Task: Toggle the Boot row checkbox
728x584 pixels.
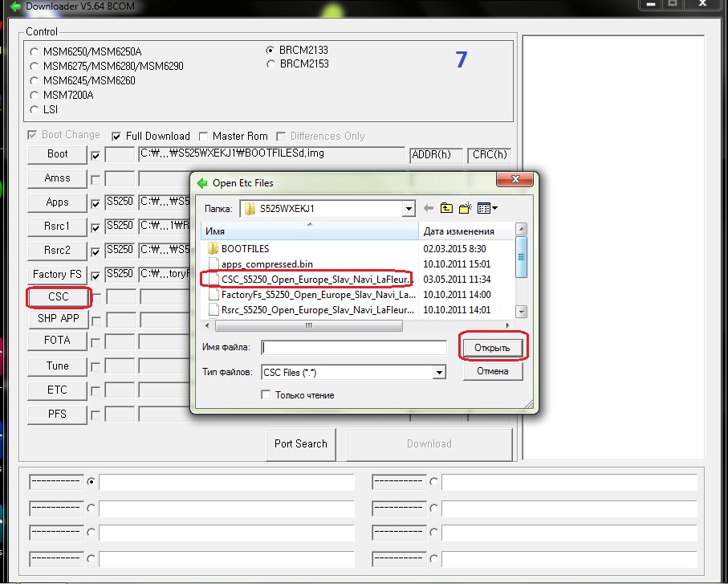Action: [x=96, y=156]
